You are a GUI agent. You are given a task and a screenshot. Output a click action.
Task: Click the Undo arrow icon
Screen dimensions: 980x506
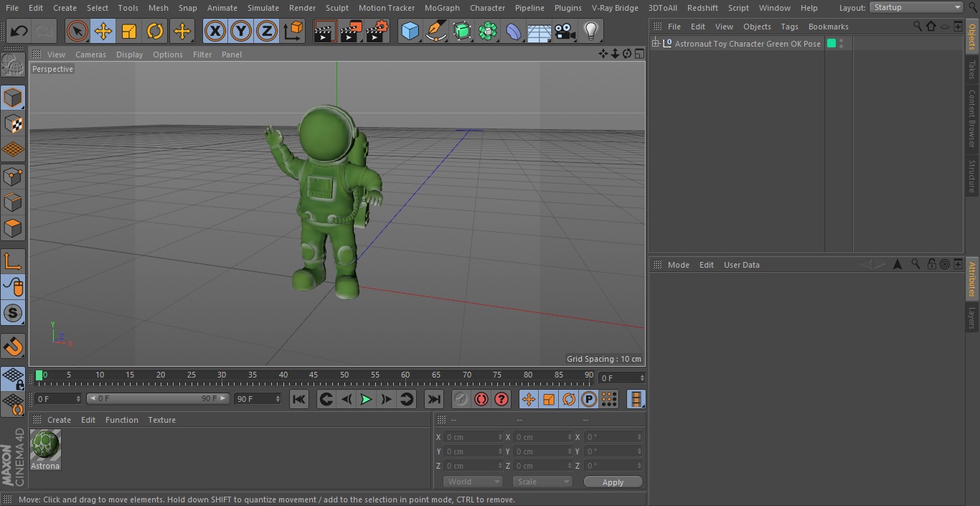[x=19, y=31]
